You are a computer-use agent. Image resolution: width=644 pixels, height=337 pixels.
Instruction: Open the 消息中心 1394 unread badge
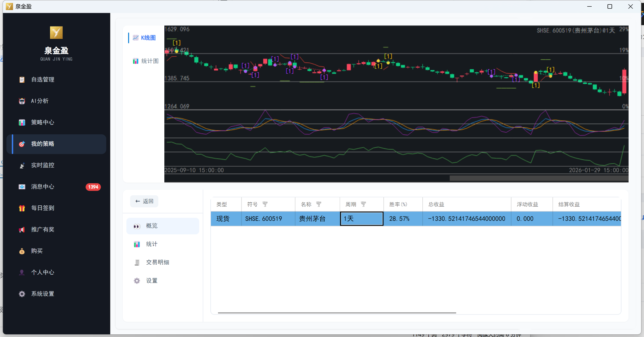[93, 187]
